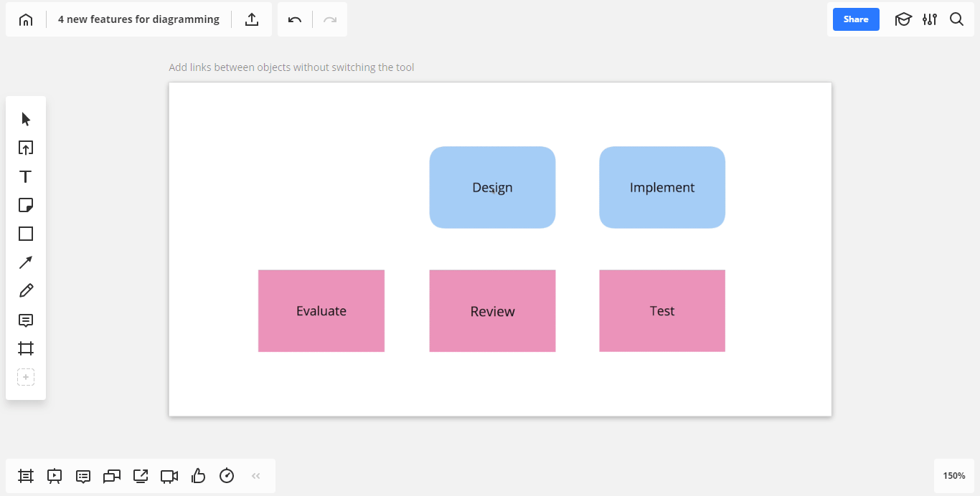Select the pink Review rectangle

tap(492, 311)
